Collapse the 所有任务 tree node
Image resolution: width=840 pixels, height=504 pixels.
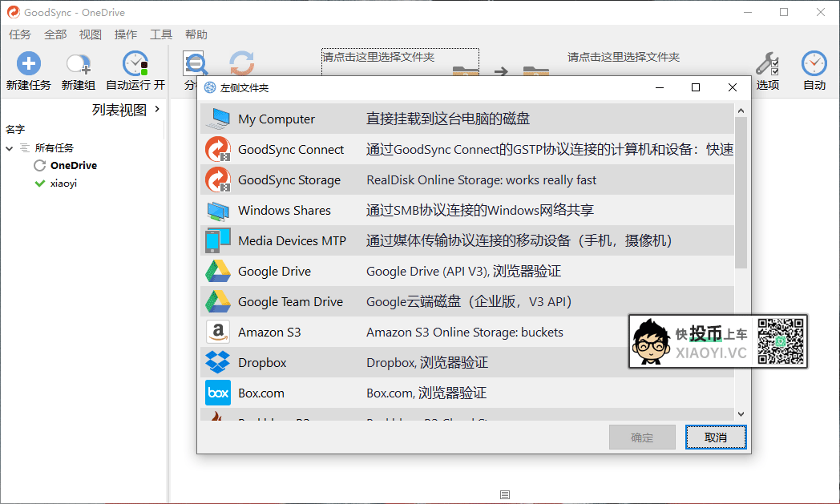coord(9,147)
